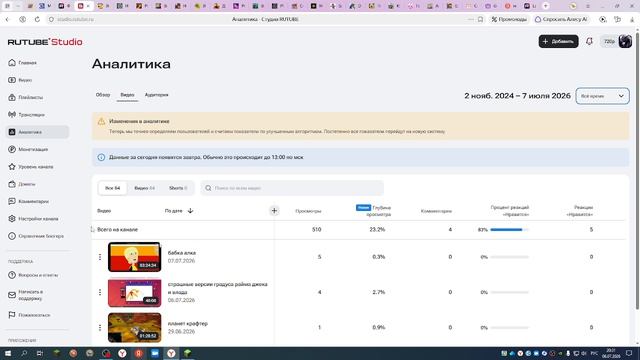Viewport: 640px width, 360px height.
Task: Click the page vertical scrollbar
Action: tap(637, 171)
